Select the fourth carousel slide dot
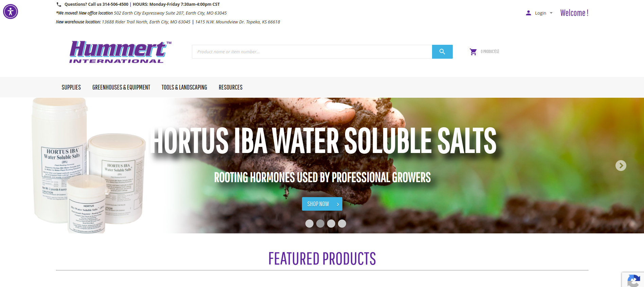The height and width of the screenshot is (287, 644). 342,224
